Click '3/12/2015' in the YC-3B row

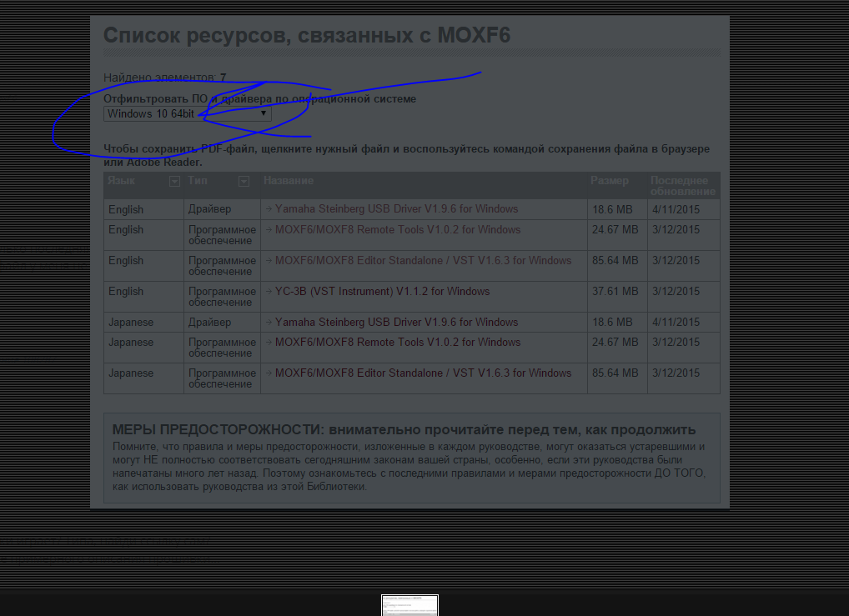(676, 291)
